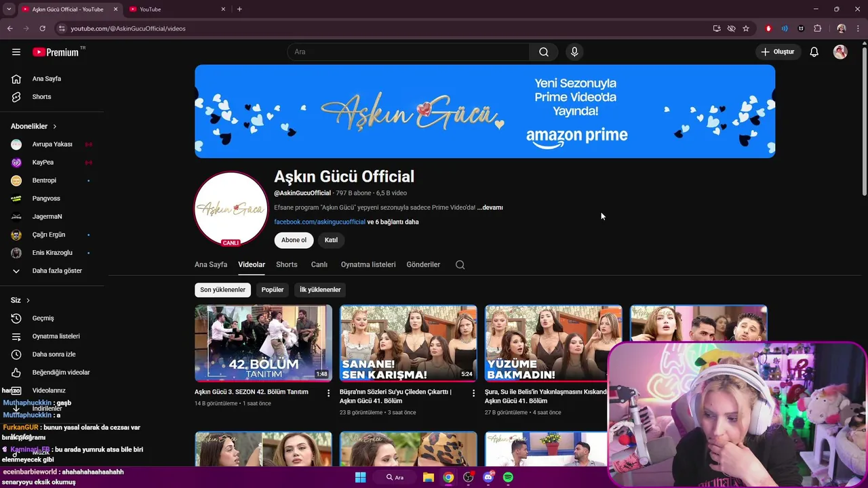Click the Chrome address bar URL
Screen dimensions: 868x488
pos(128,28)
